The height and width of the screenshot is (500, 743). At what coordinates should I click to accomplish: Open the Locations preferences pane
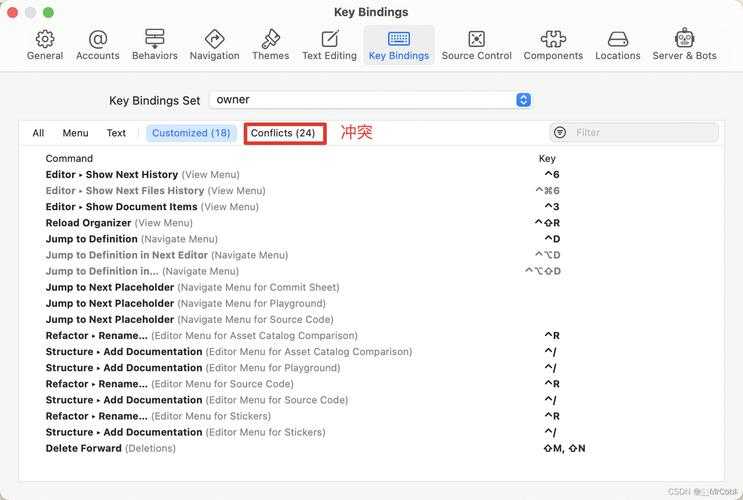pos(617,45)
